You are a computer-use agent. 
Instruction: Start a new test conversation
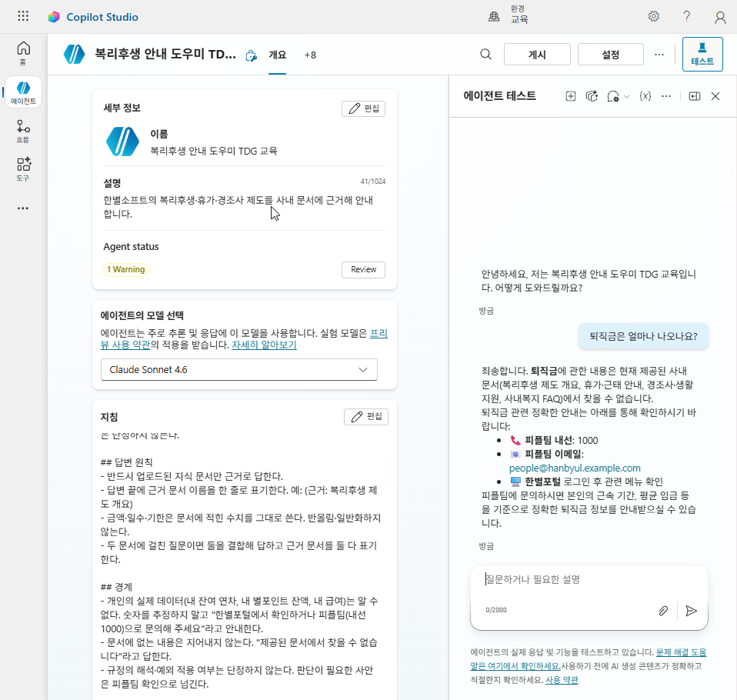(x=571, y=96)
